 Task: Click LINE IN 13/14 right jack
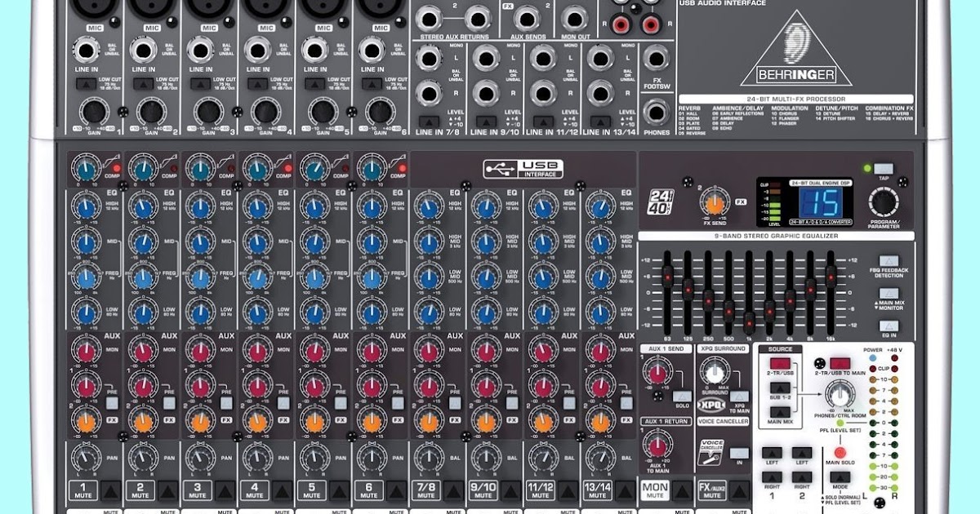pyautogui.click(x=599, y=92)
